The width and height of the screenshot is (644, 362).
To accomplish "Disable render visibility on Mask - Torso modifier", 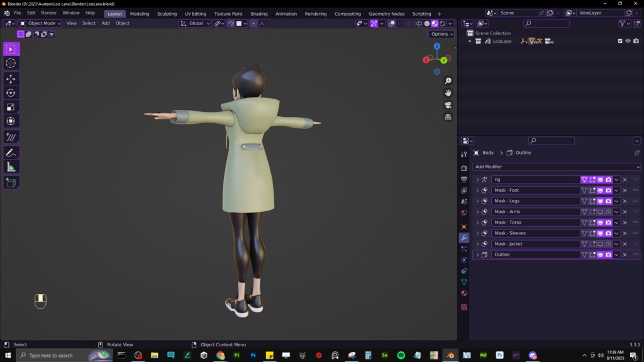I will [x=609, y=222].
